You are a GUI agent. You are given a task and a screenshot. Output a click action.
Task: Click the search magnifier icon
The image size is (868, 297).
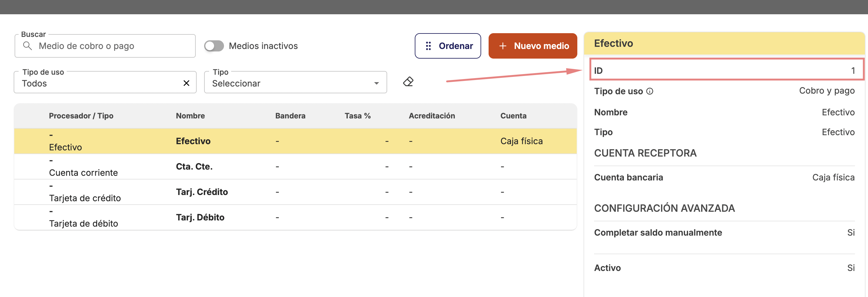(28, 46)
